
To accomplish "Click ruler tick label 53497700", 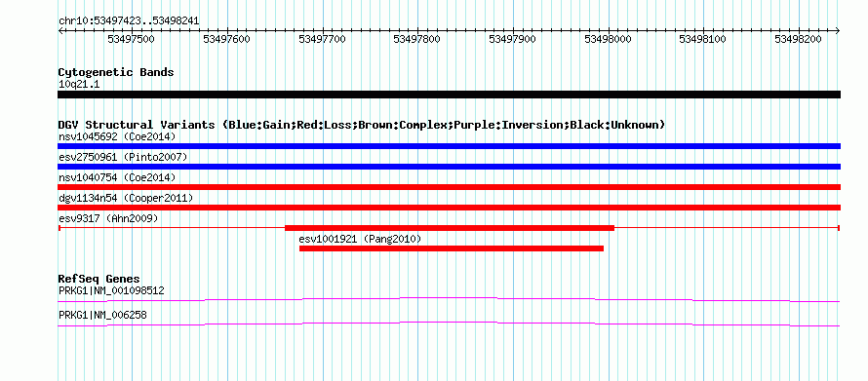I will point(322,39).
